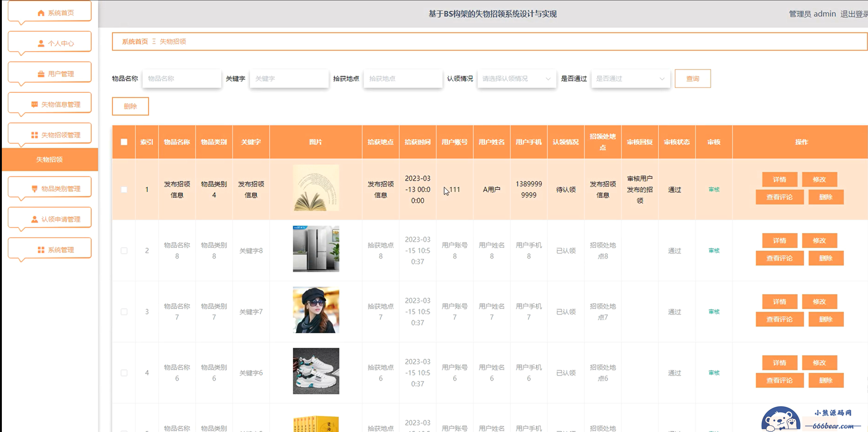Expand 失物信息管理 sidebar menu

[50, 103]
